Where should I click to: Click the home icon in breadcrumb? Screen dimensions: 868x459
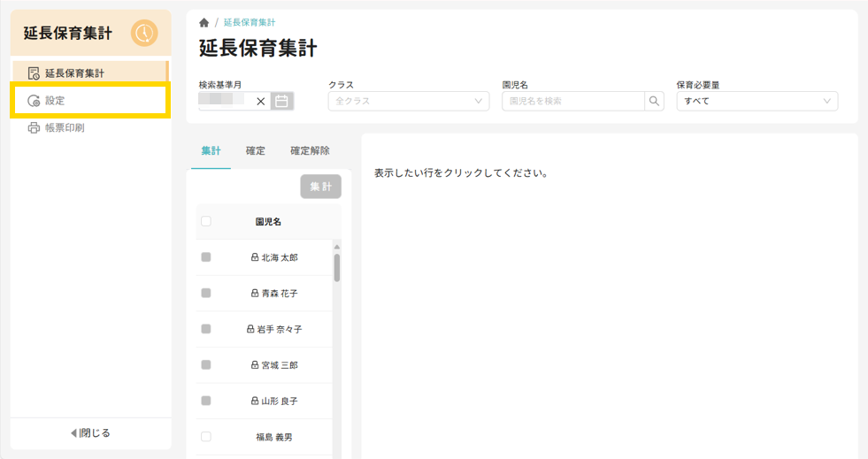204,23
